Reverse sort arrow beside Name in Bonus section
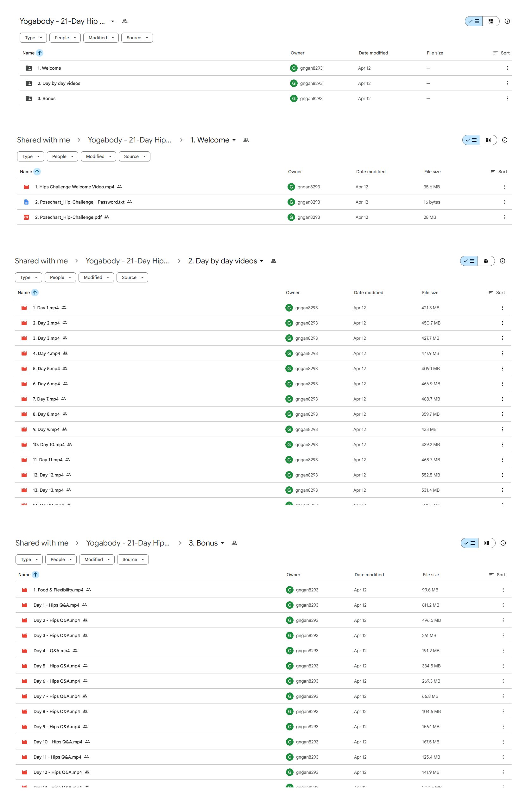 point(36,575)
